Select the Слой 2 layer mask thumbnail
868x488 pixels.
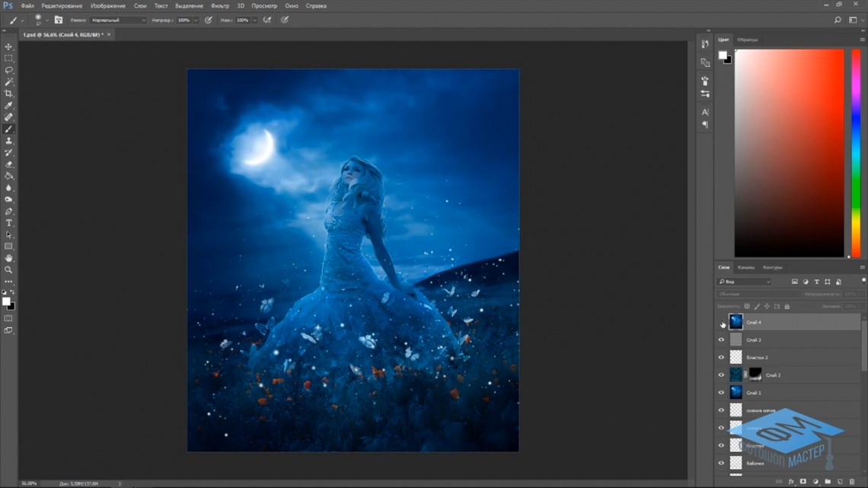coord(755,375)
